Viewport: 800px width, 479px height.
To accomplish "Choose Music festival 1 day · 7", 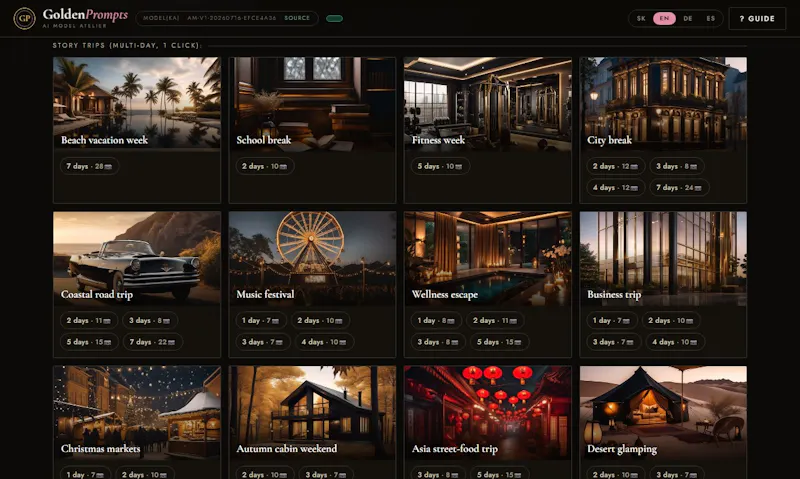I will (x=261, y=320).
